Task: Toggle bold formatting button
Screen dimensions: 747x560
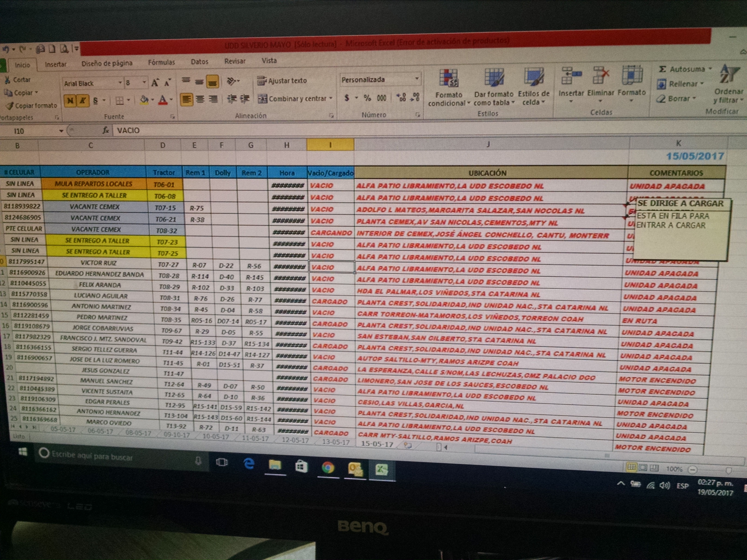Action: click(x=70, y=100)
